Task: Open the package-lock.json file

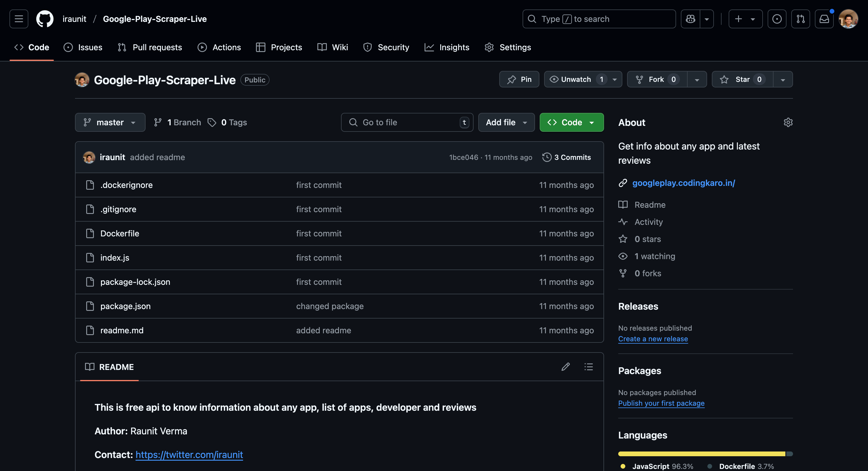Action: [x=135, y=282]
